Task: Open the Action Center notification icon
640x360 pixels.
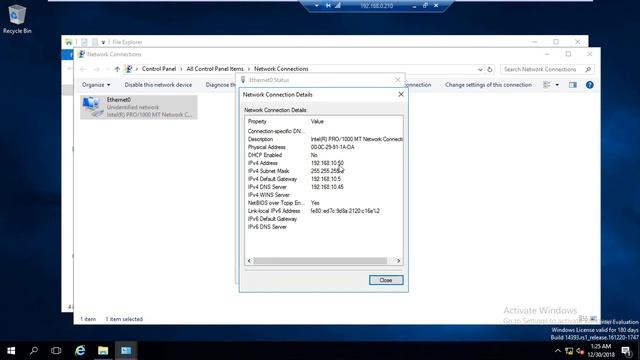Action: tap(627, 351)
